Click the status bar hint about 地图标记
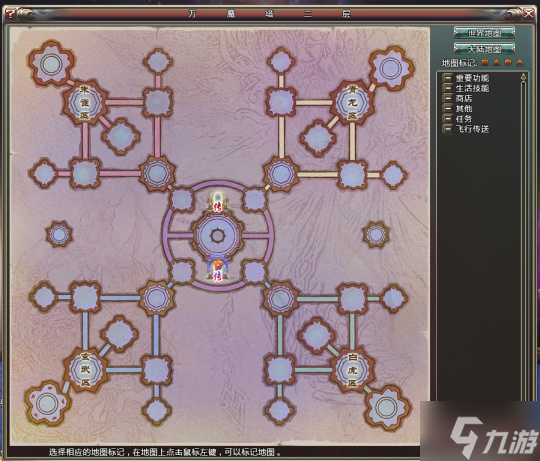The image size is (540, 461). click(165, 452)
